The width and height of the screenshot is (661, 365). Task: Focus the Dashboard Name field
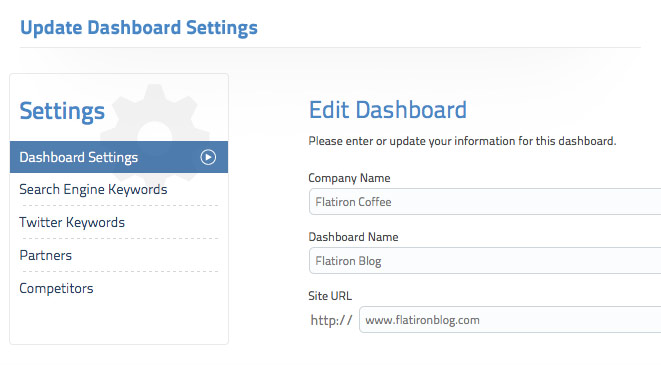(485, 261)
